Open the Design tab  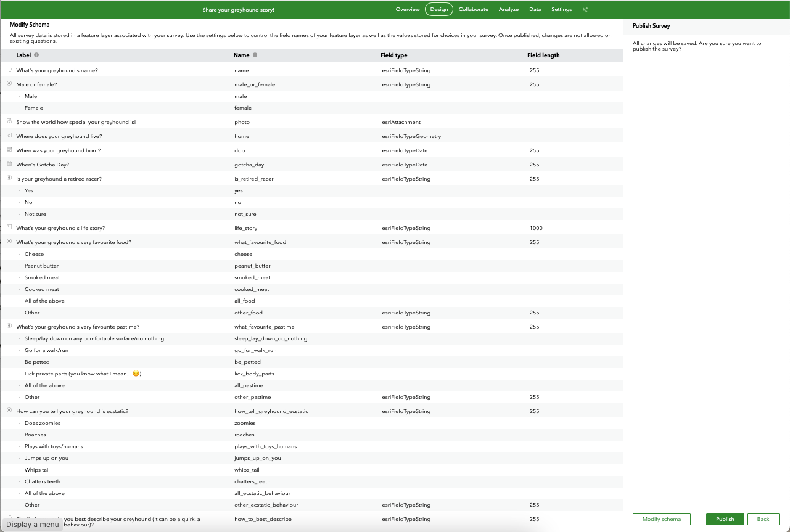(x=439, y=9)
